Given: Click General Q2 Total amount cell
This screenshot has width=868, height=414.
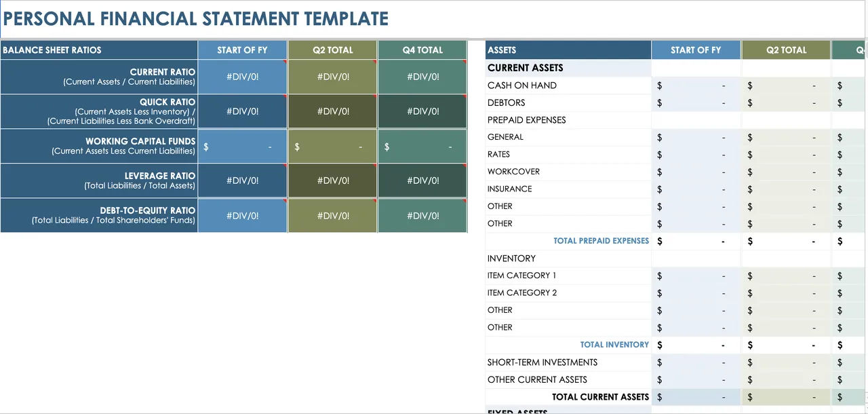Looking at the screenshot, I should [x=787, y=137].
